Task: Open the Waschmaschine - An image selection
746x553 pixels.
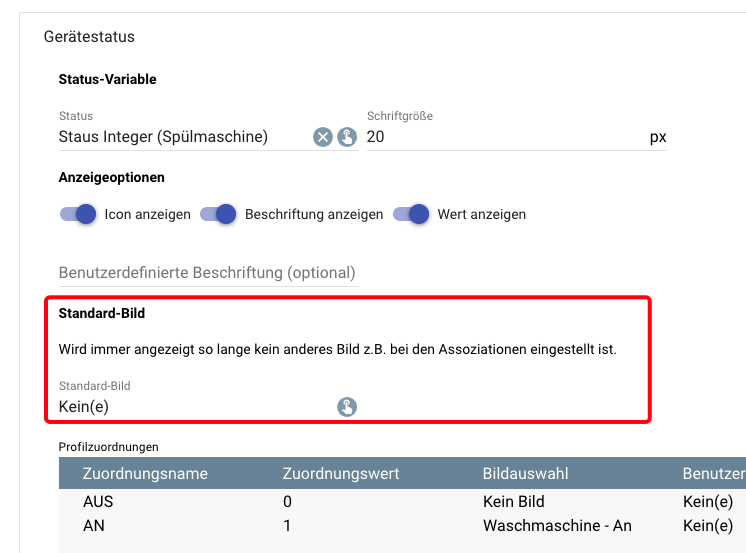Action: (x=557, y=525)
